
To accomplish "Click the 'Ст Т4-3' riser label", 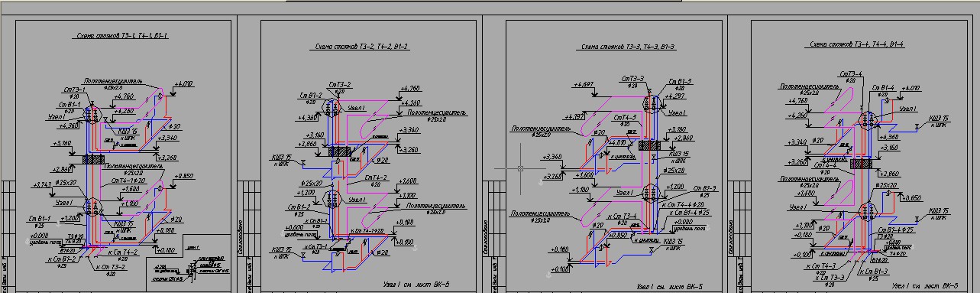I will 625,118.
